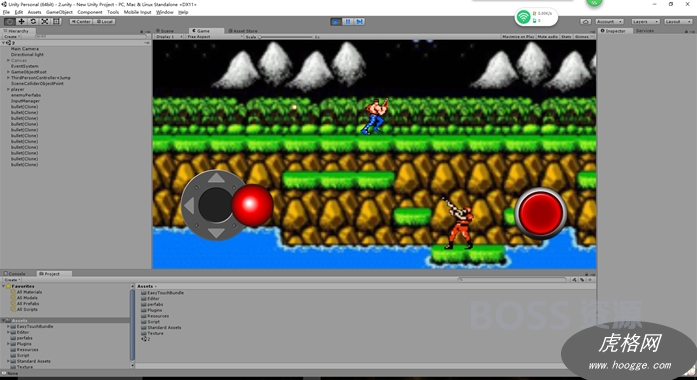Viewport: 697px width, 380px height.
Task: Switch to the Services tab
Action: [x=645, y=31]
